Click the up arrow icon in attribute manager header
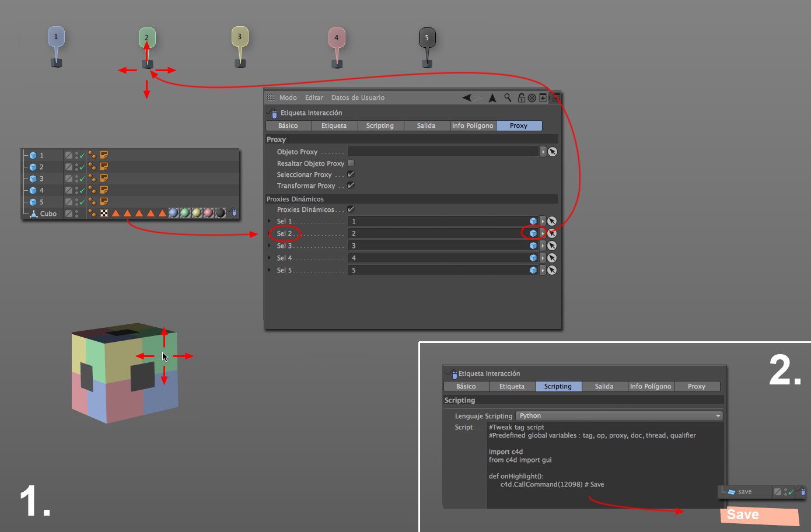811x532 pixels. pos(492,98)
